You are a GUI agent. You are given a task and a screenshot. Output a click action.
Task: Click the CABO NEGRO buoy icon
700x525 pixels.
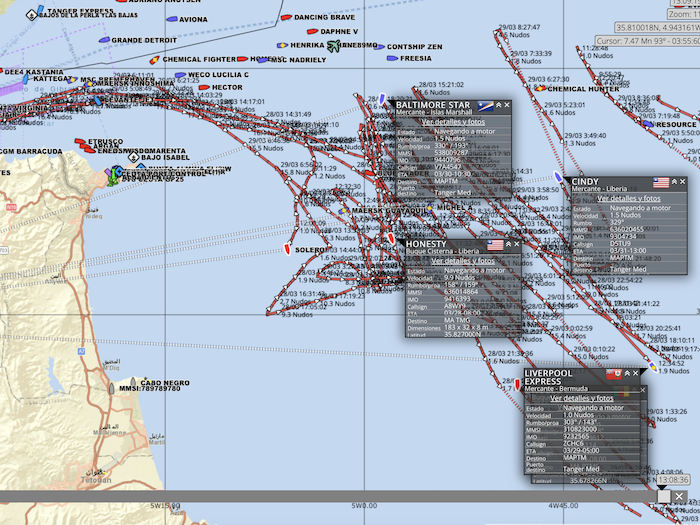click(x=133, y=382)
